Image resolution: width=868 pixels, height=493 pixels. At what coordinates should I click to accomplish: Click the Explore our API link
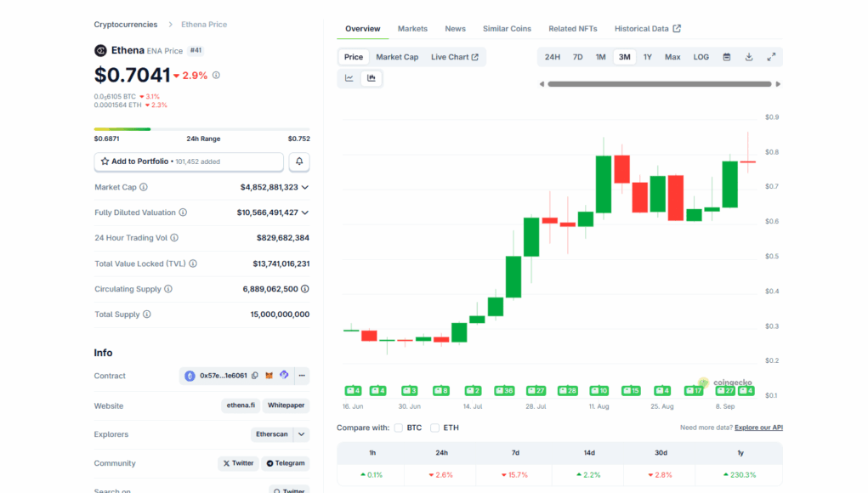(758, 428)
